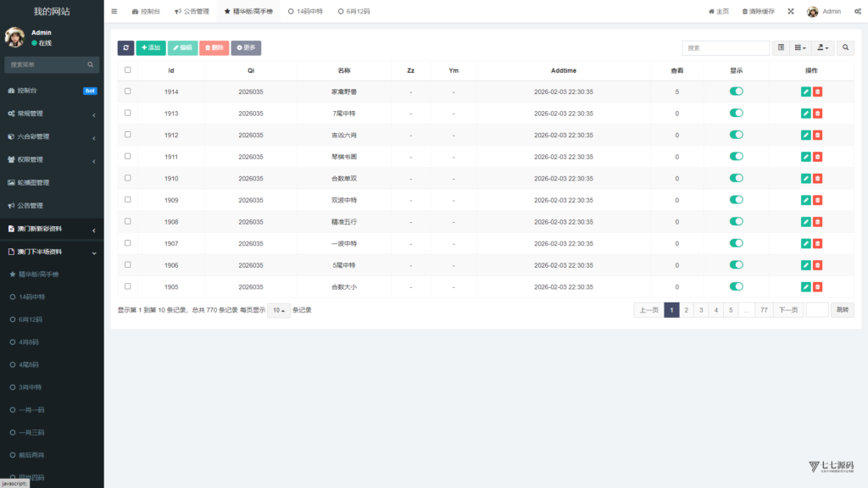868x488 pixels.
Task: Switch to the 控制台 tab
Action: coord(146,11)
